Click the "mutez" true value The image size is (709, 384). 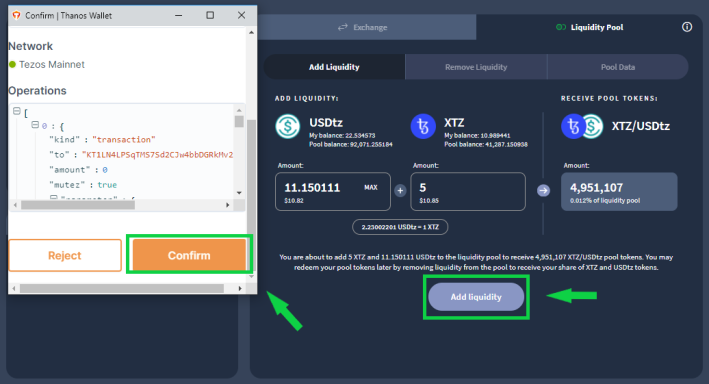point(107,185)
